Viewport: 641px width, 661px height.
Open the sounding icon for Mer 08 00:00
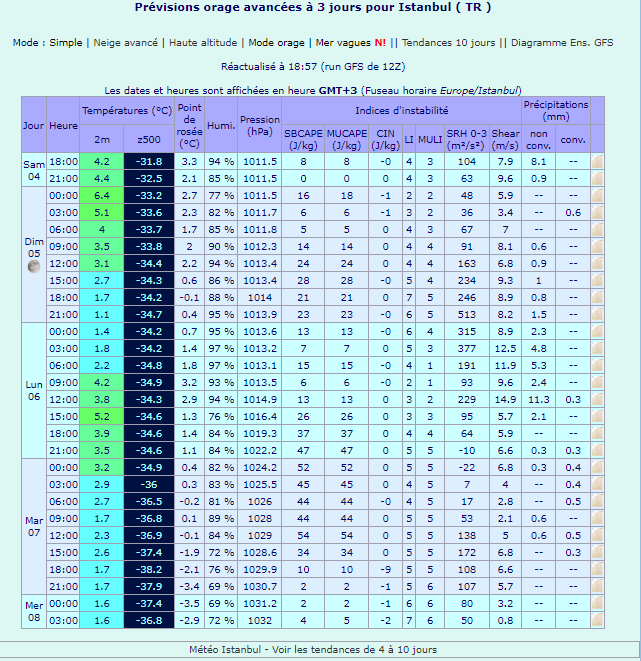click(x=597, y=603)
